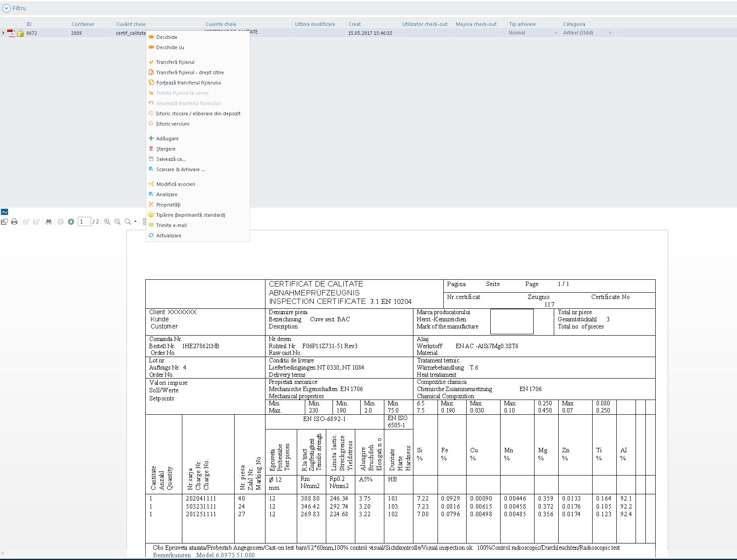
Task: Click the zoom out magnifier icon
Action: [x=118, y=222]
